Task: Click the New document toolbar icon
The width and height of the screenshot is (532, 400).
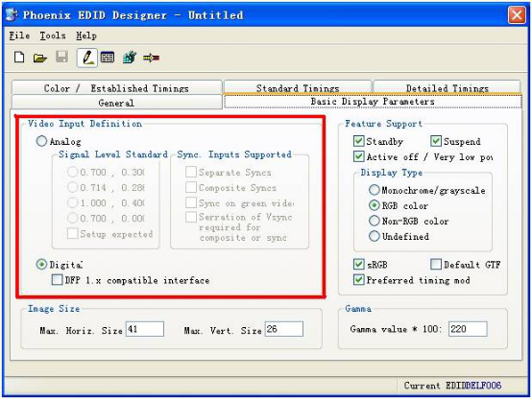Action: click(19, 58)
